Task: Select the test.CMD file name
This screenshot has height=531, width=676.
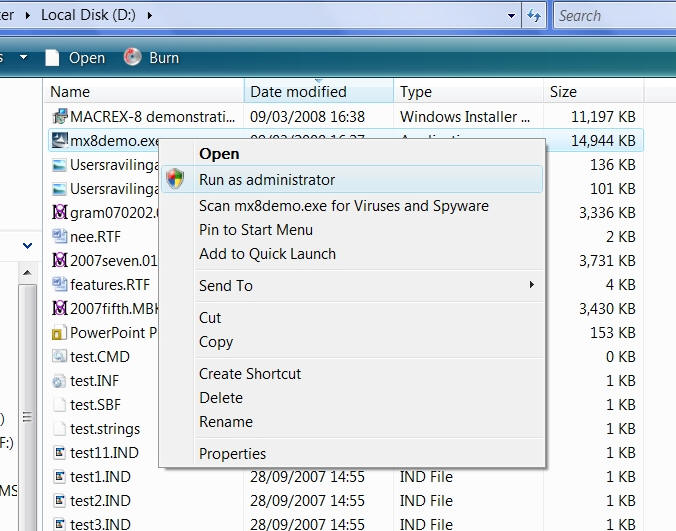Action: coord(100,356)
